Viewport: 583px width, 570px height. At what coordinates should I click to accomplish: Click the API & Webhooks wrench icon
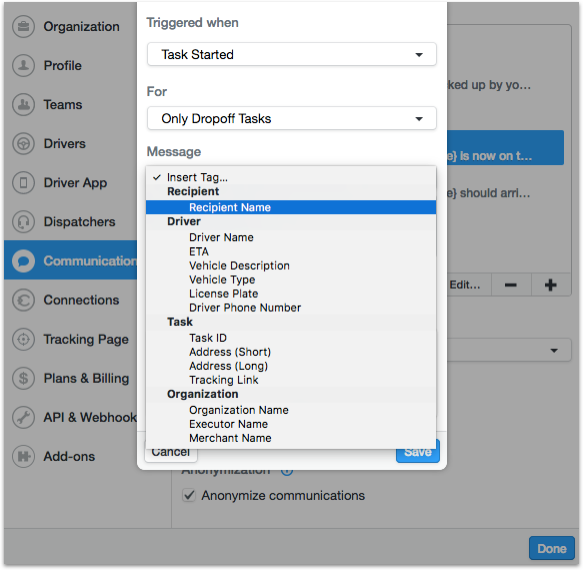(x=23, y=417)
